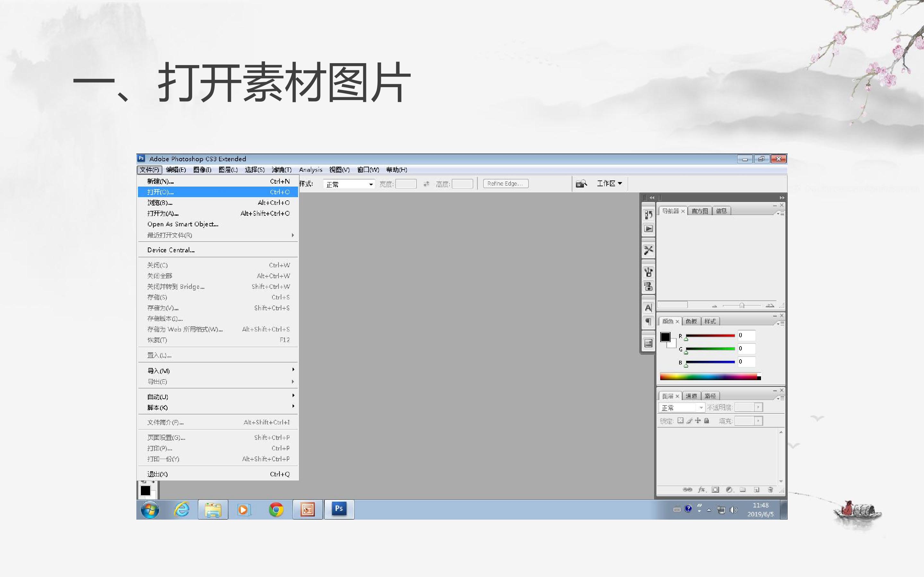
Task: Open the Paragraph panel icon
Action: [x=648, y=322]
